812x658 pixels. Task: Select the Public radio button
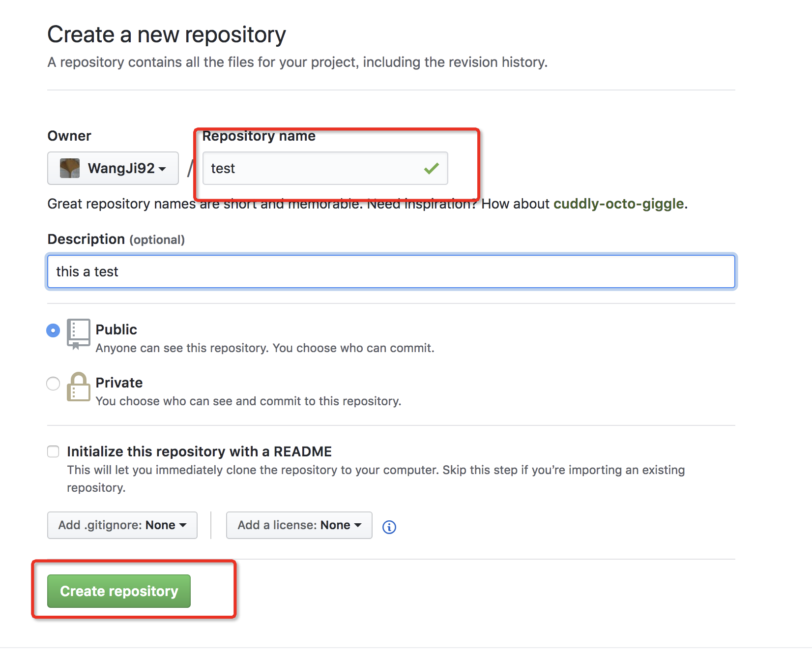pos(53,330)
